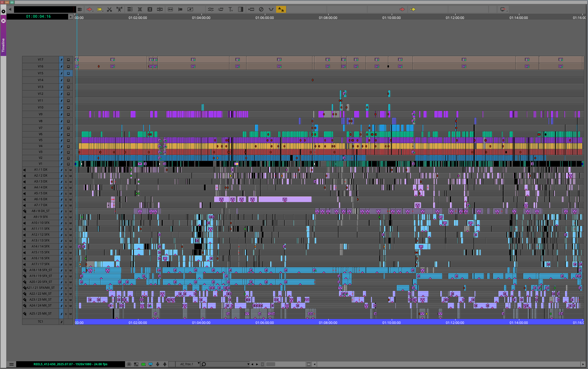Click the Effect Mode sliders icon
Viewport: 588px width, 369px height.
[x=211, y=10]
